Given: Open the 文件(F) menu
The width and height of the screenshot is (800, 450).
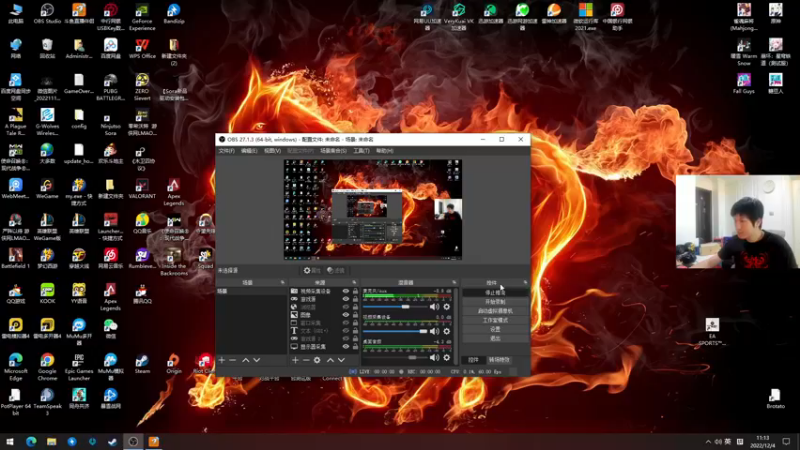Looking at the screenshot, I should [226, 151].
